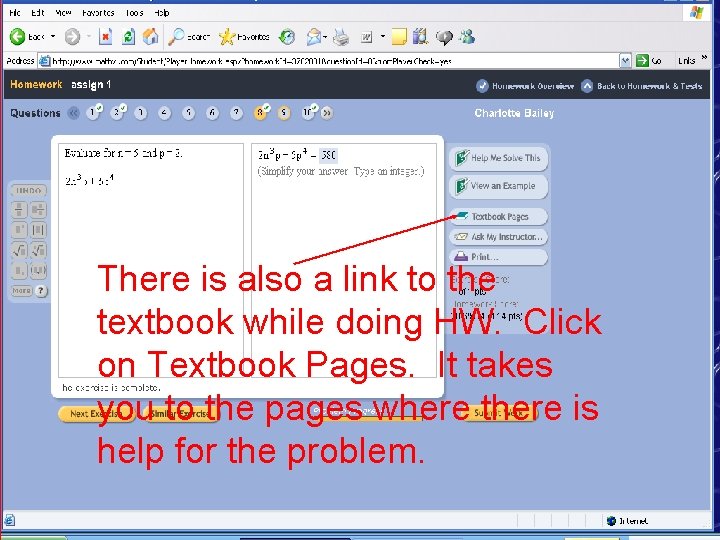Click the Home page icon
Viewport: 720px width, 540px height.
pyautogui.click(x=150, y=36)
